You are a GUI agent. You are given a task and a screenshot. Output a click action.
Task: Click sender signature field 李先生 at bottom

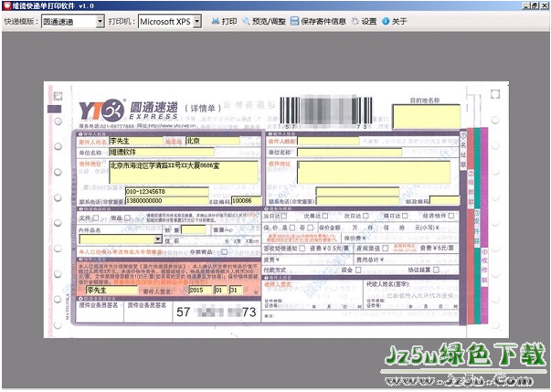(111, 291)
